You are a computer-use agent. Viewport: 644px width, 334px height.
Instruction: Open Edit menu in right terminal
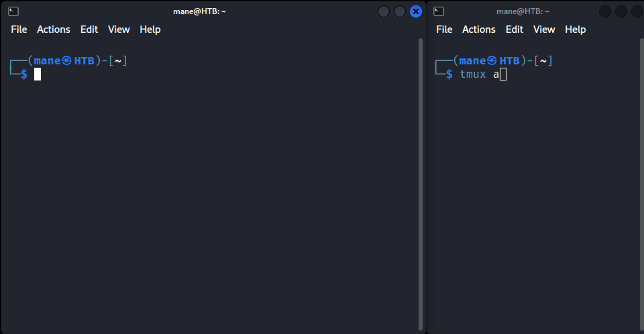pyautogui.click(x=515, y=30)
